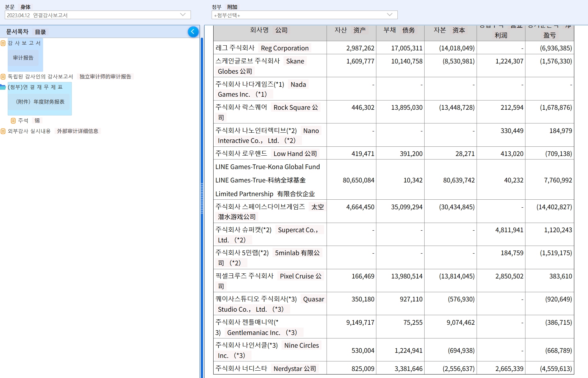Select the LINE Games-True-Kona Global Fund cell
The height and width of the screenshot is (378, 588).
(270, 180)
